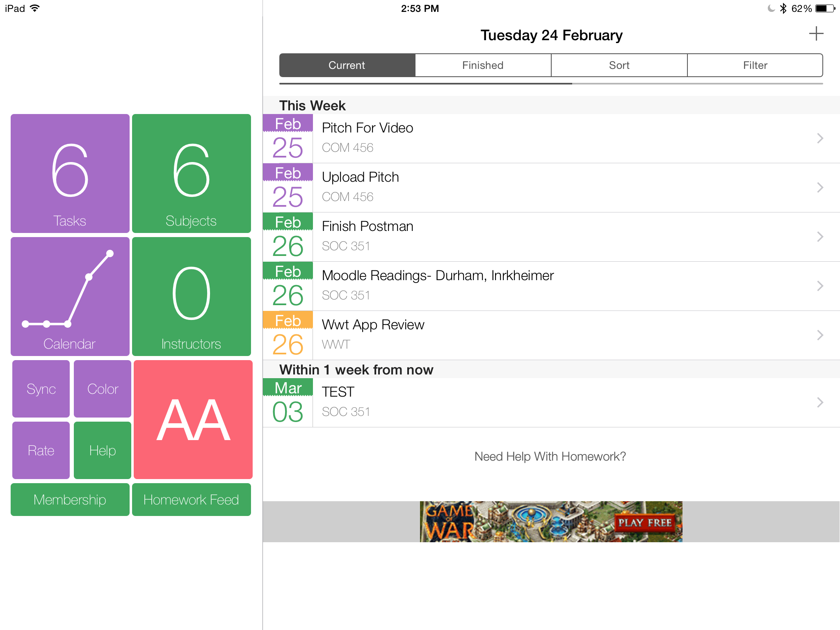Image resolution: width=840 pixels, height=630 pixels.
Task: Open Sync settings
Action: (41, 388)
